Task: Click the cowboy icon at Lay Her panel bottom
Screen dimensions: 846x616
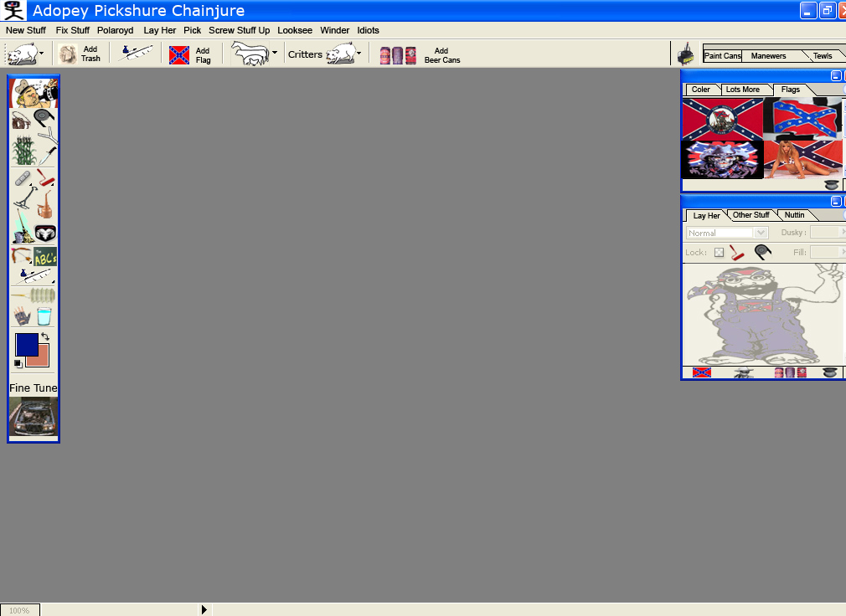Action: 744,372
